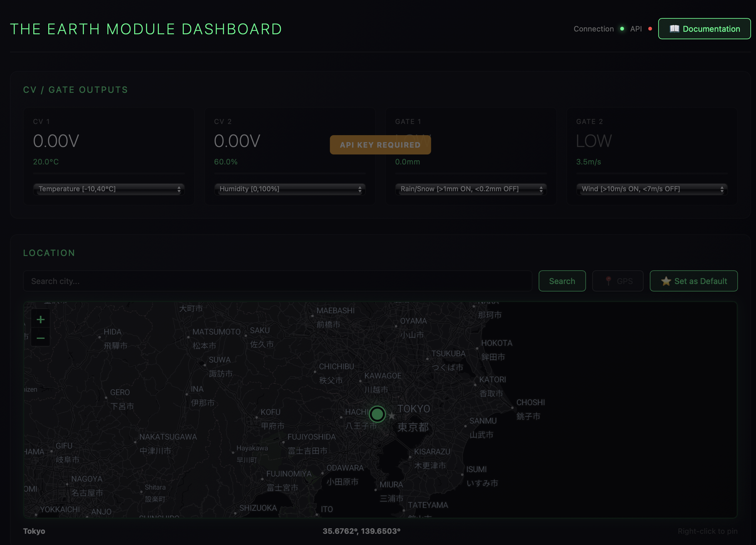Click the map pin icon on the GPS button
The width and height of the screenshot is (756, 545).
609,281
